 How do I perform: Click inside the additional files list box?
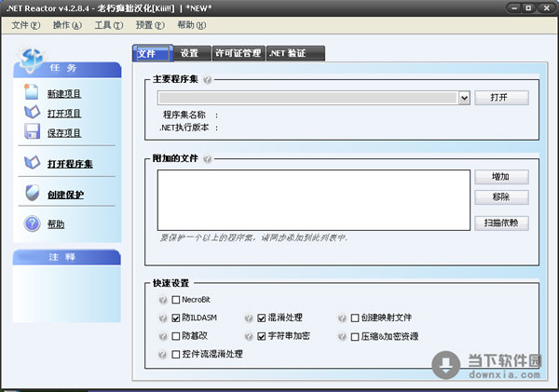[314, 200]
